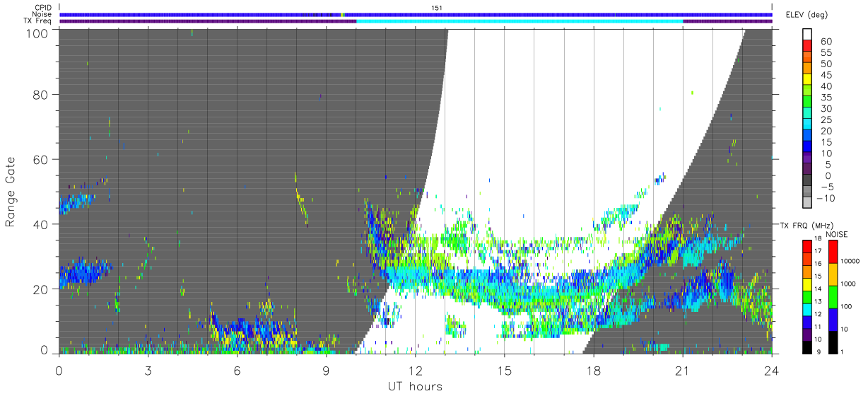Click the red 17–18 MHz TX FRQ segment

(807, 245)
